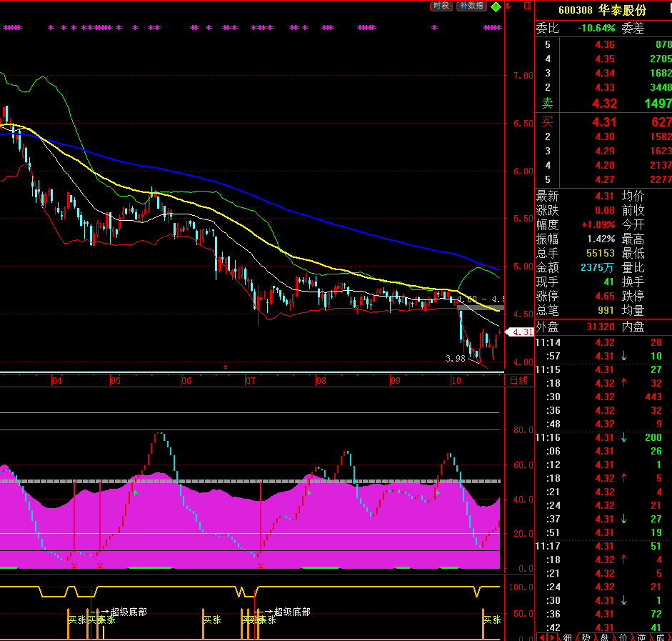Select buy level 3 price 4.29
672x641 pixels.
(x=605, y=151)
